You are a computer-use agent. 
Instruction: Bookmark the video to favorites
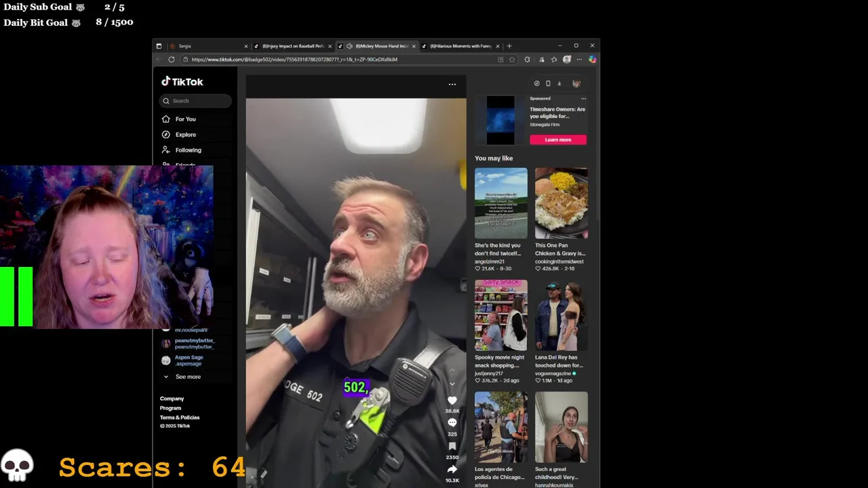[452, 446]
